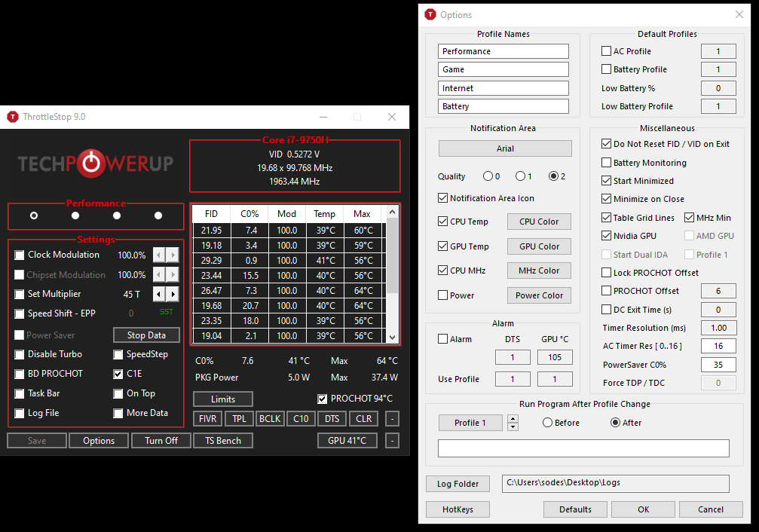Choose Before for Run Program timing
This screenshot has height=532, width=759.
[548, 423]
